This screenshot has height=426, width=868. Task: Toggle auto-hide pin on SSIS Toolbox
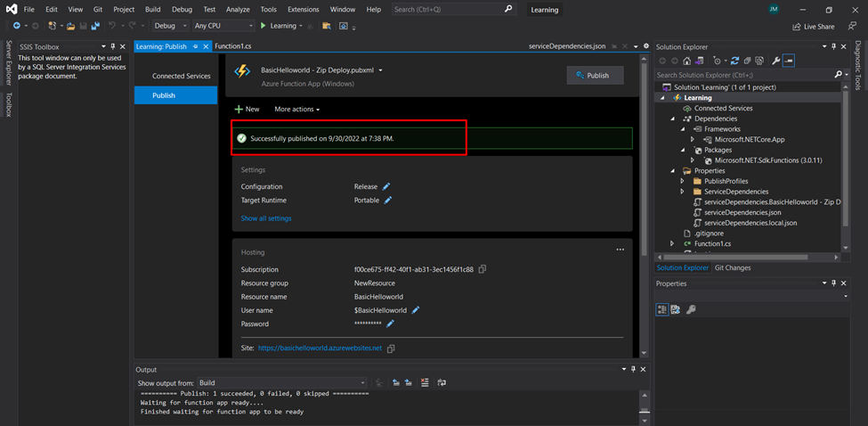pos(112,47)
